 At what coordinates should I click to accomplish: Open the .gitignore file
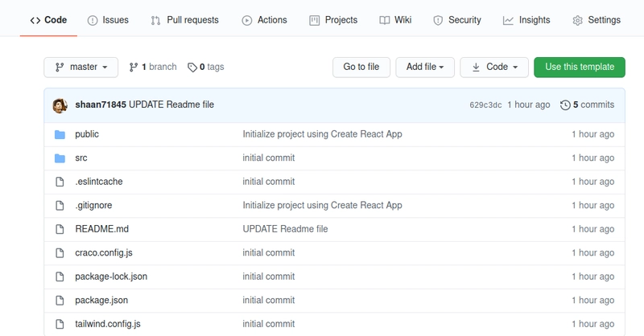tap(93, 205)
